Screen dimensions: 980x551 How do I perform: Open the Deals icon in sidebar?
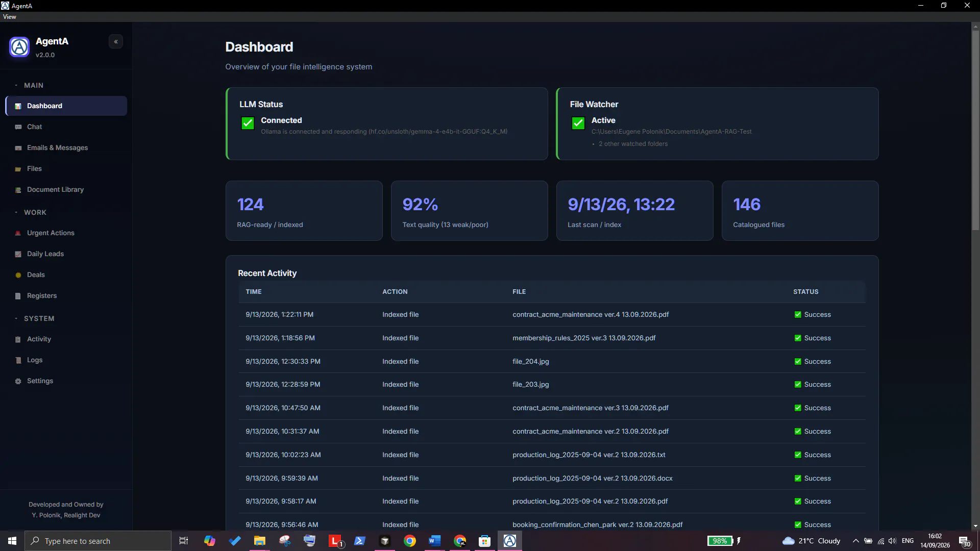(18, 275)
